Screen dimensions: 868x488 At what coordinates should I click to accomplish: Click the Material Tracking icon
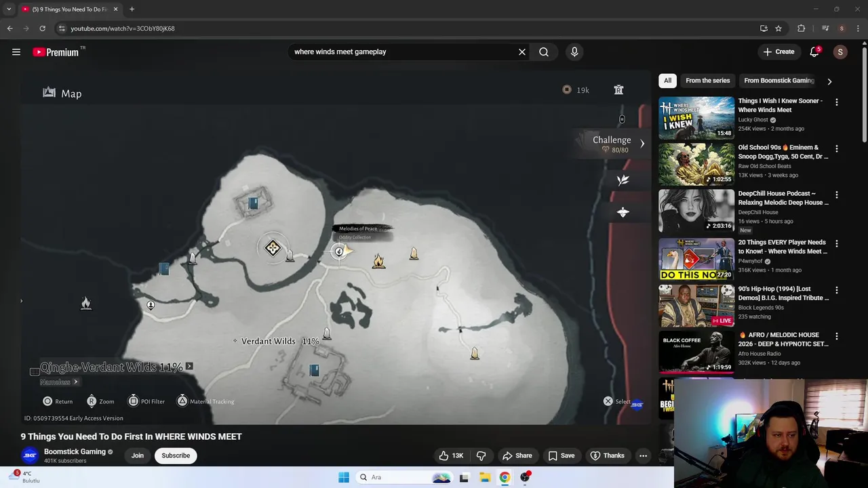click(x=182, y=401)
